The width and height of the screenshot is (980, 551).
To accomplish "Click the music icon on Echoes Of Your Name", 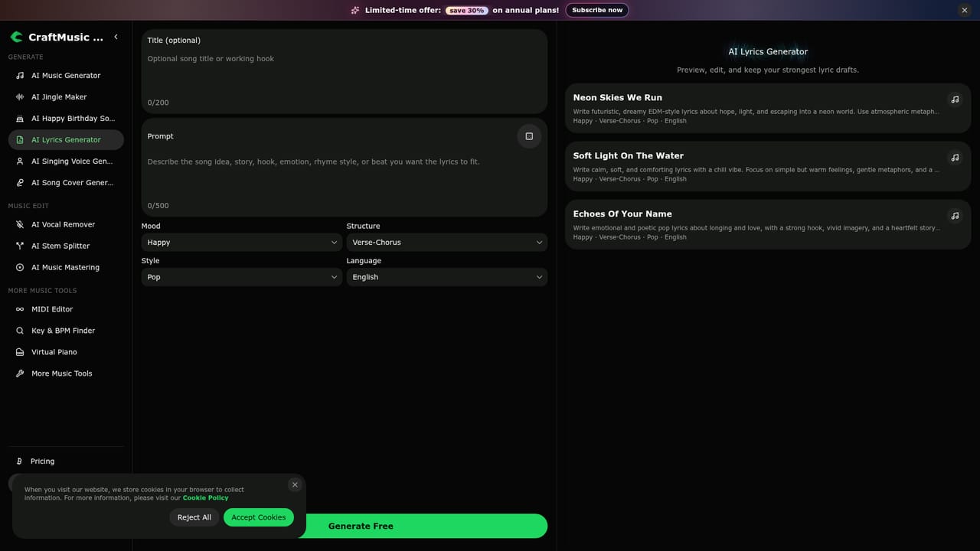I will pos(955,216).
